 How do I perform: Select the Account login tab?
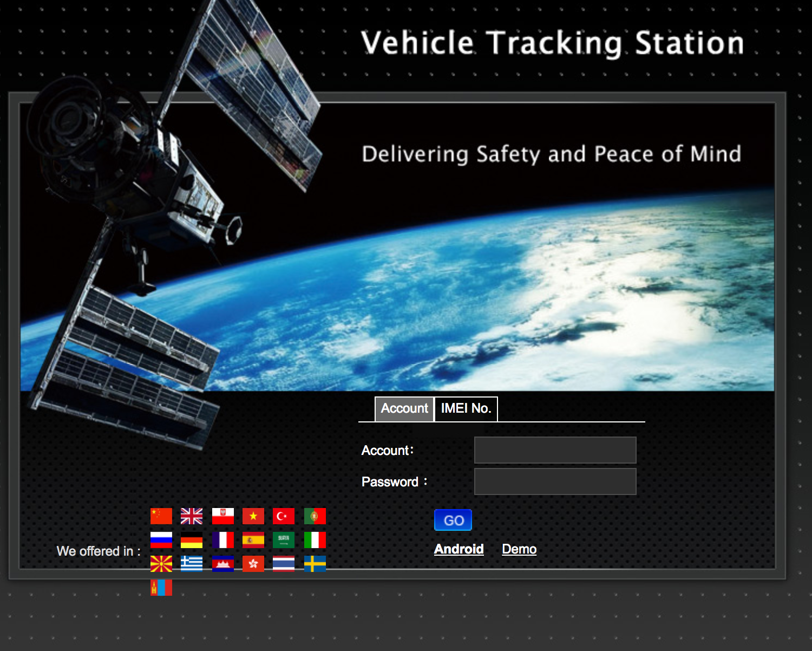point(404,409)
